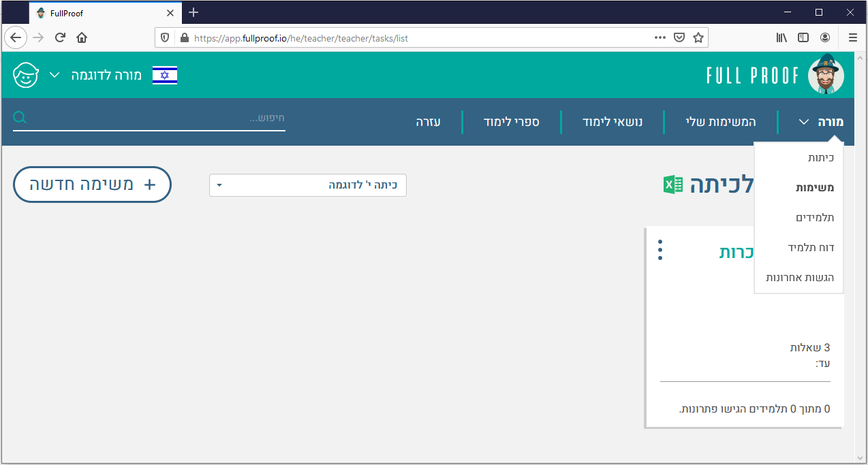Open the Firefox hamburger menu
This screenshot has height=465, width=868.
(852, 38)
